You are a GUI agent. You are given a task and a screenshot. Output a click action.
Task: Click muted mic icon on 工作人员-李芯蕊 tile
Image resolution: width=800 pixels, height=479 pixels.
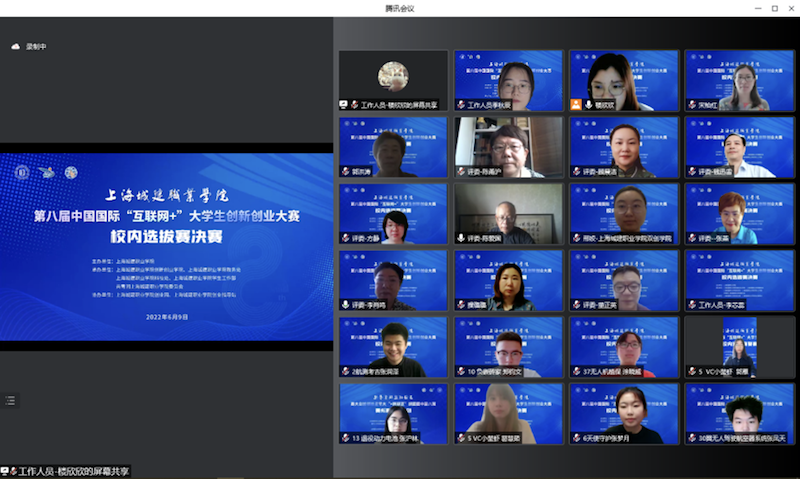tap(692, 305)
